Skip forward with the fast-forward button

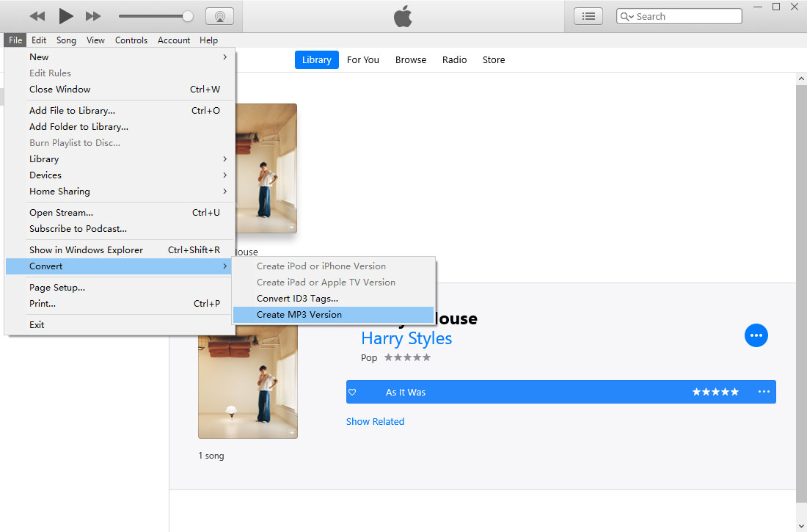point(93,16)
